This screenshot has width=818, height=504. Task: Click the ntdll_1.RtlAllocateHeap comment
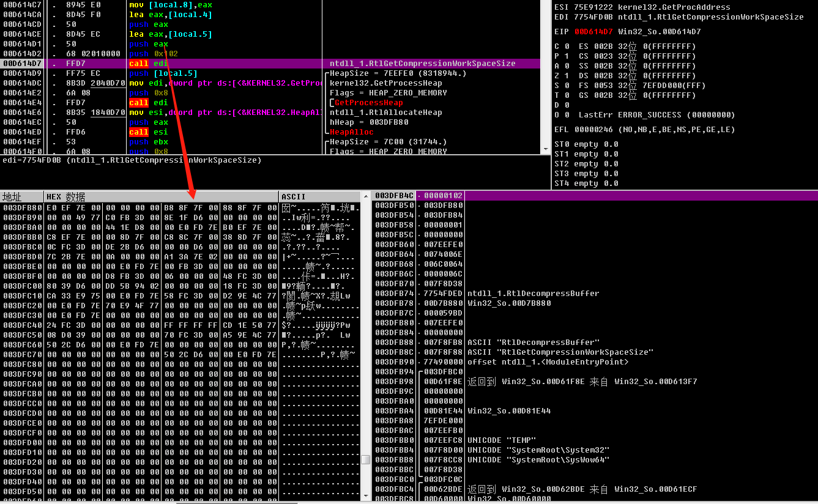386,113
